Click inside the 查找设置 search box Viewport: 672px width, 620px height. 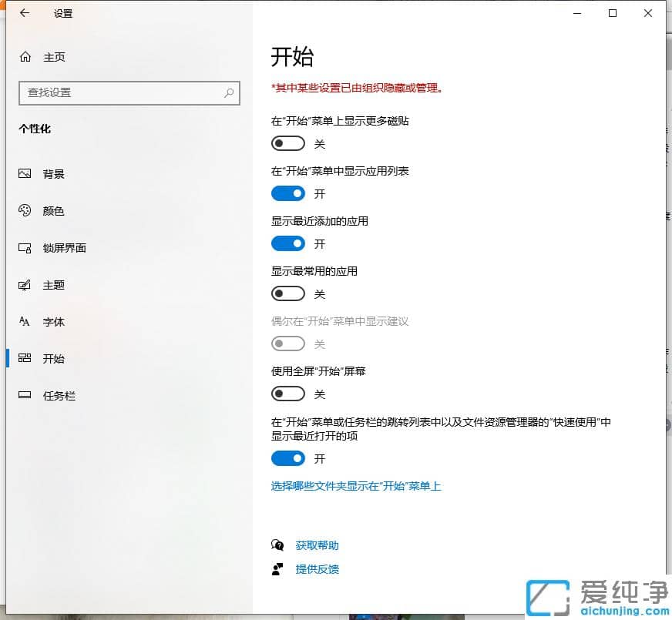129,92
